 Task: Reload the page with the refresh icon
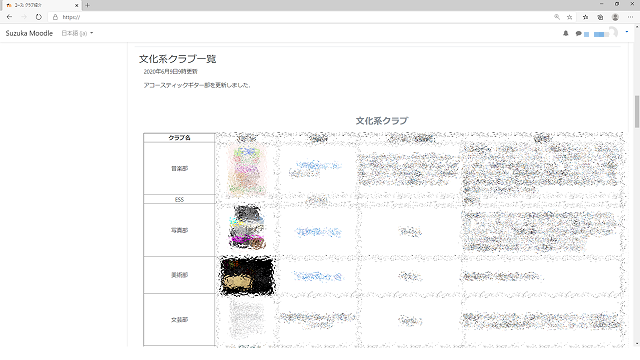(38, 17)
